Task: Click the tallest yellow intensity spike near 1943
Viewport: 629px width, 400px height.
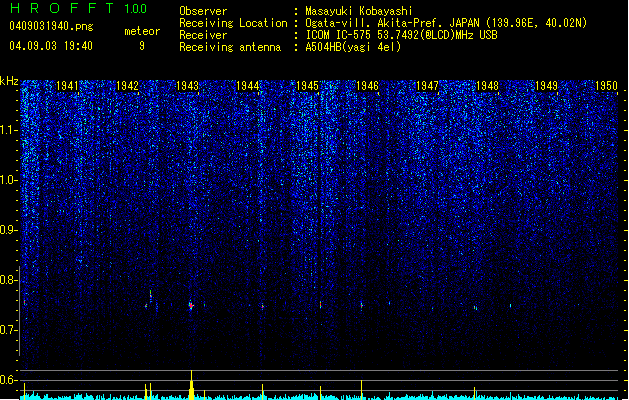Action: pyautogui.click(x=191, y=385)
